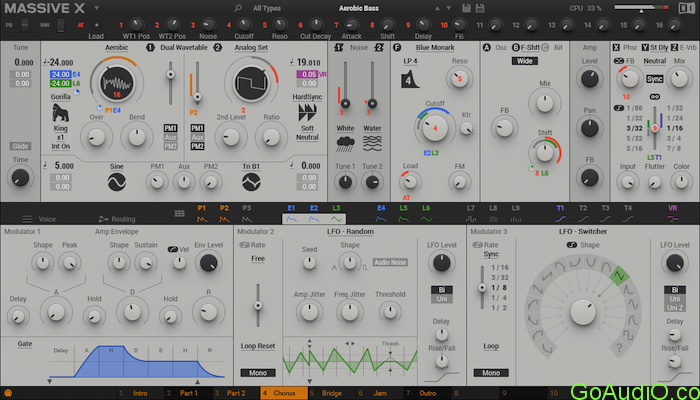Select Uni Z mode in Modulator 3
The image size is (700, 400).
coord(675,308)
